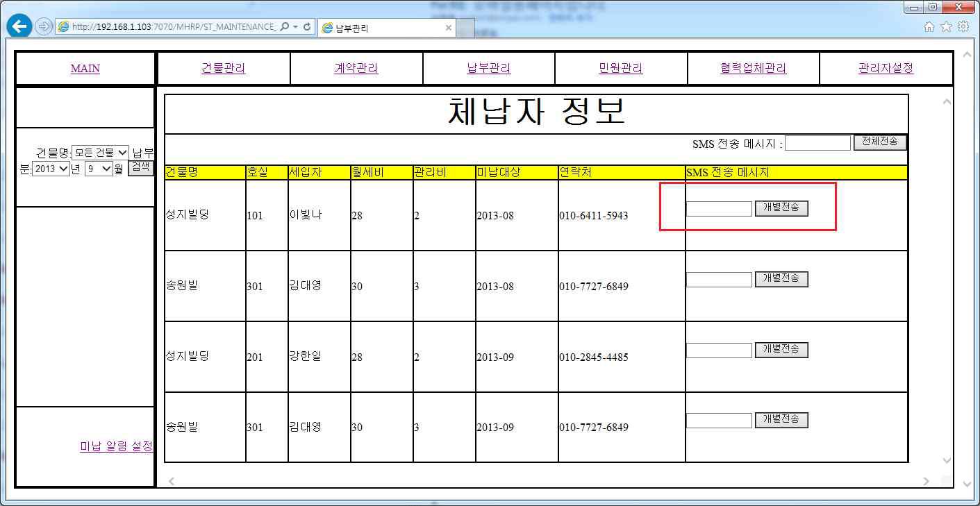Click the 전체전송 button
The width and height of the screenshot is (980, 506).
879,142
